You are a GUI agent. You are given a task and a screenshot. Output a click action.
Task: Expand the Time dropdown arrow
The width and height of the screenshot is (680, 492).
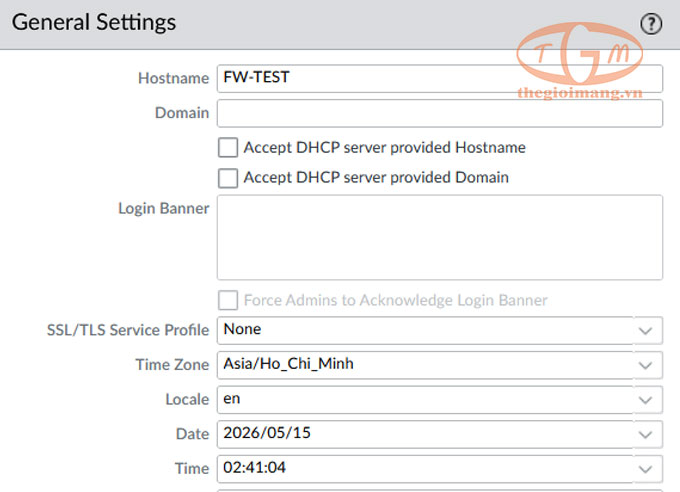pyautogui.click(x=645, y=469)
